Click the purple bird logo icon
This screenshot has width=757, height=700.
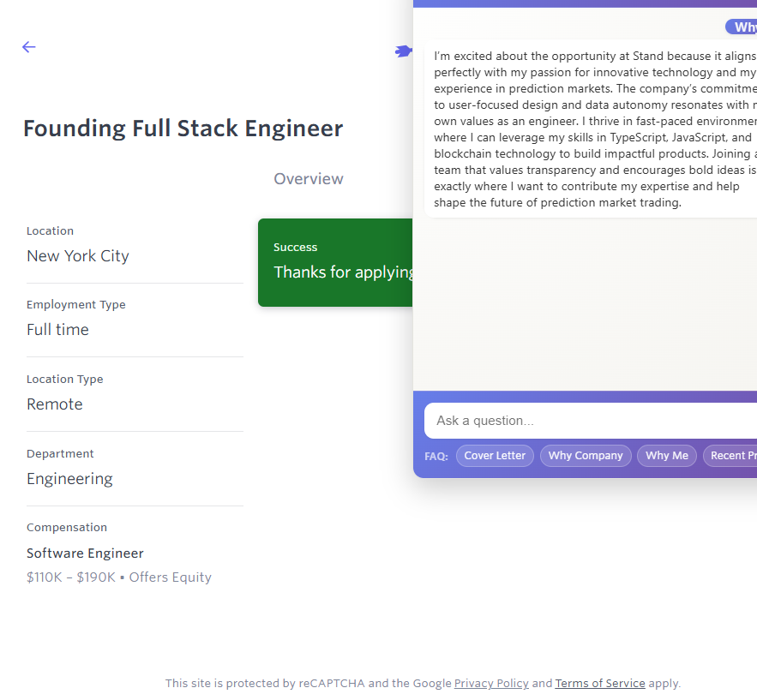coord(402,51)
